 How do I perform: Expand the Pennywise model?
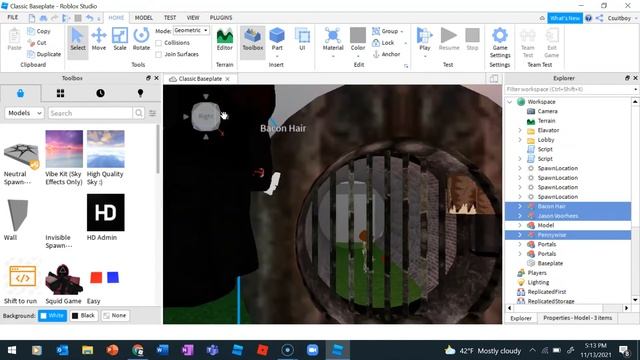[x=520, y=235]
